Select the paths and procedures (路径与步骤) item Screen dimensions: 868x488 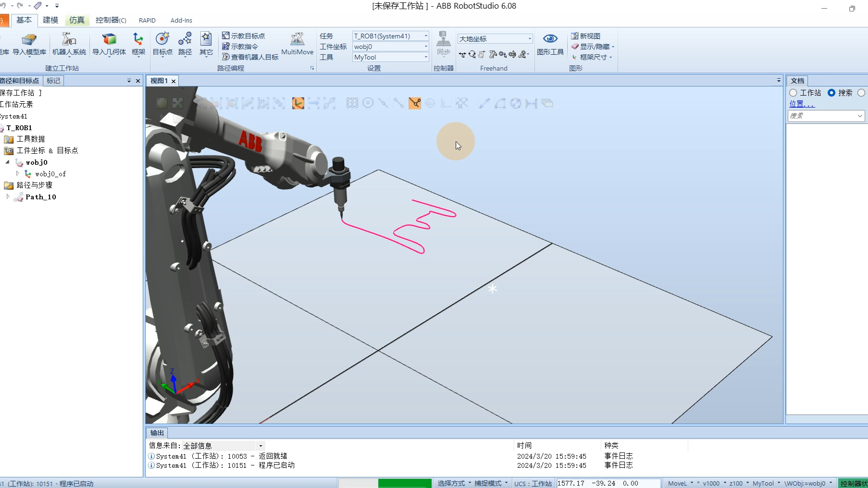tap(35, 185)
